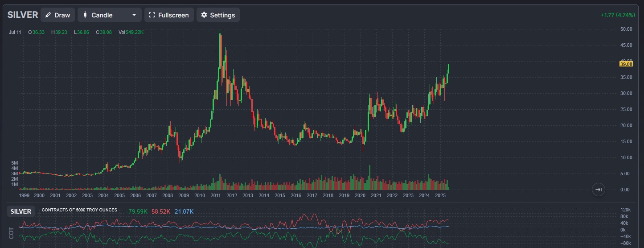This screenshot has height=248, width=644.
Task: Click the 5M volume scale label
Action: tap(15, 163)
